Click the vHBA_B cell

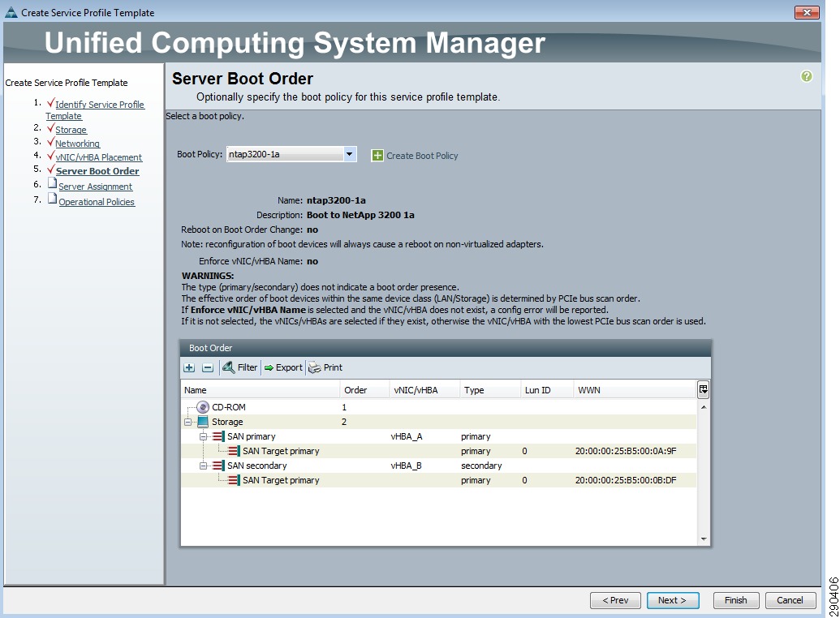(406, 466)
